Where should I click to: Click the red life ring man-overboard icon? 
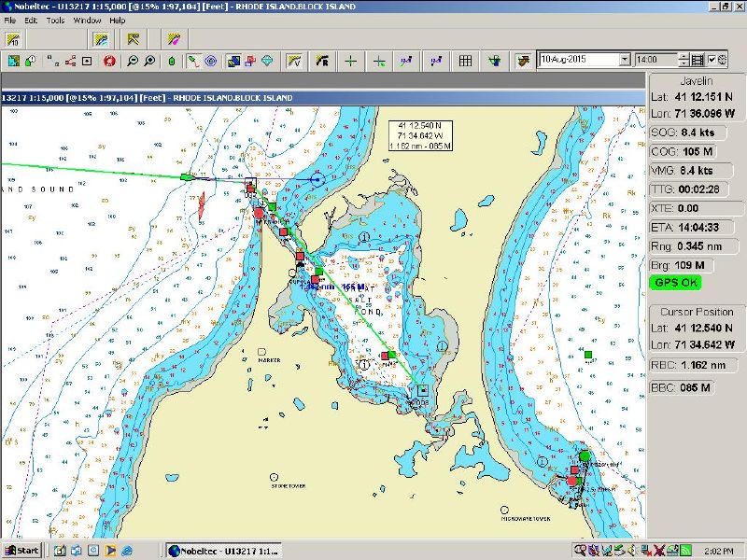[x=109, y=61]
